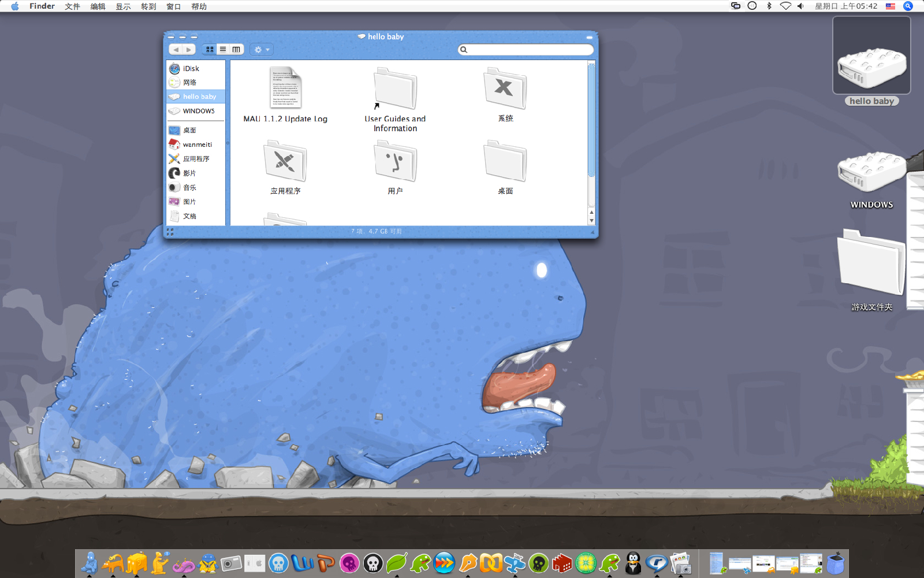The height and width of the screenshot is (578, 924).
Task: Switch to column view
Action: point(236,50)
